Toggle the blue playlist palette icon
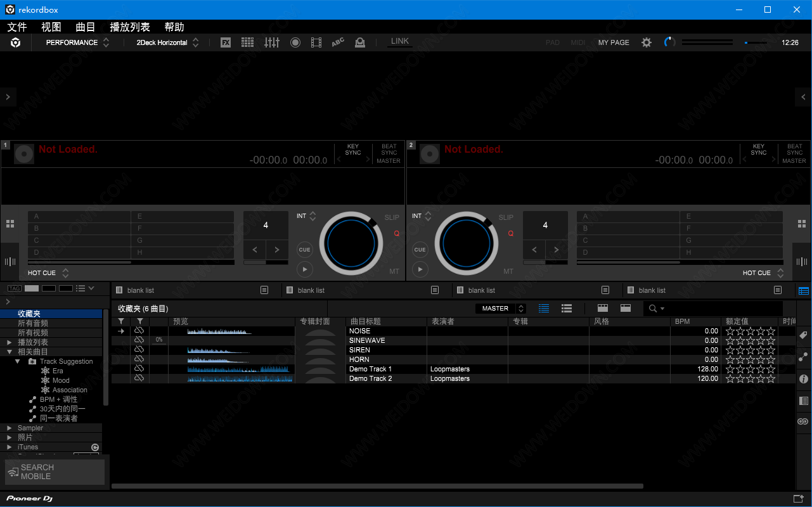 [804, 291]
